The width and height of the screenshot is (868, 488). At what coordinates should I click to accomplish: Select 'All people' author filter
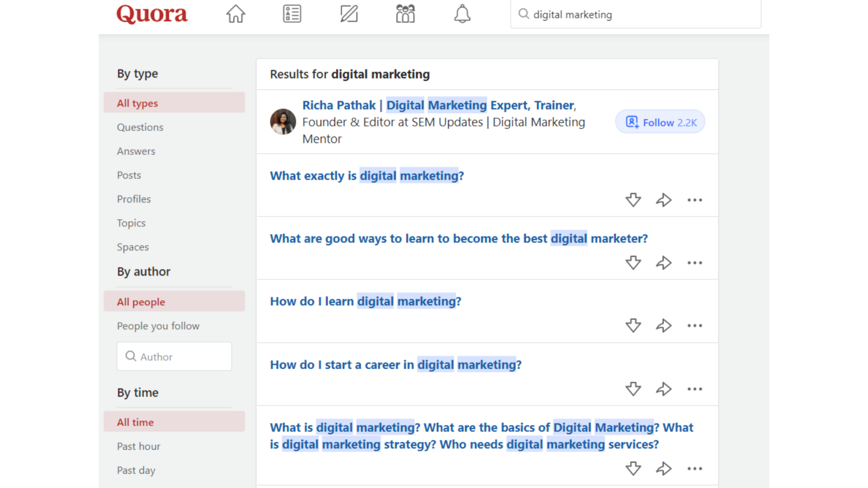174,301
